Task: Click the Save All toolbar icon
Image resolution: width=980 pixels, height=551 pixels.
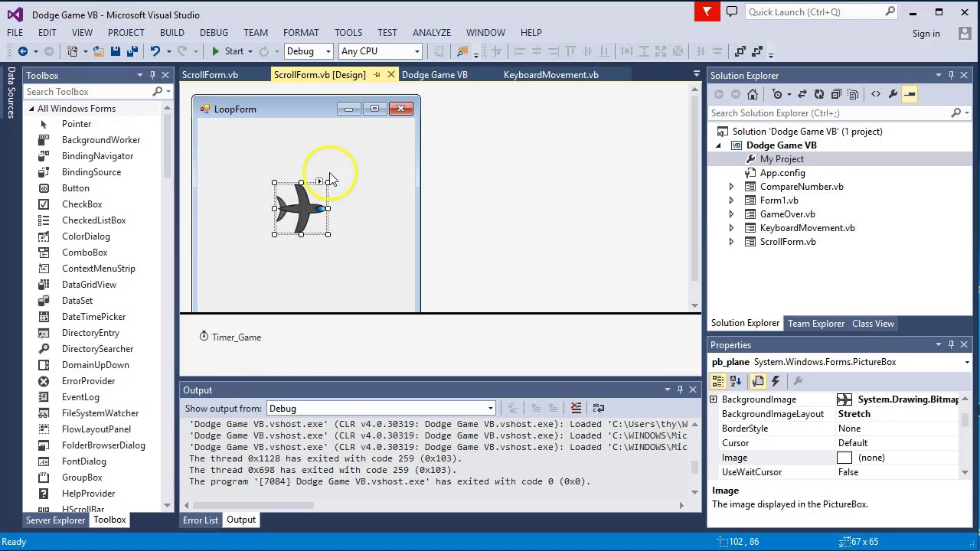Action: point(132,51)
